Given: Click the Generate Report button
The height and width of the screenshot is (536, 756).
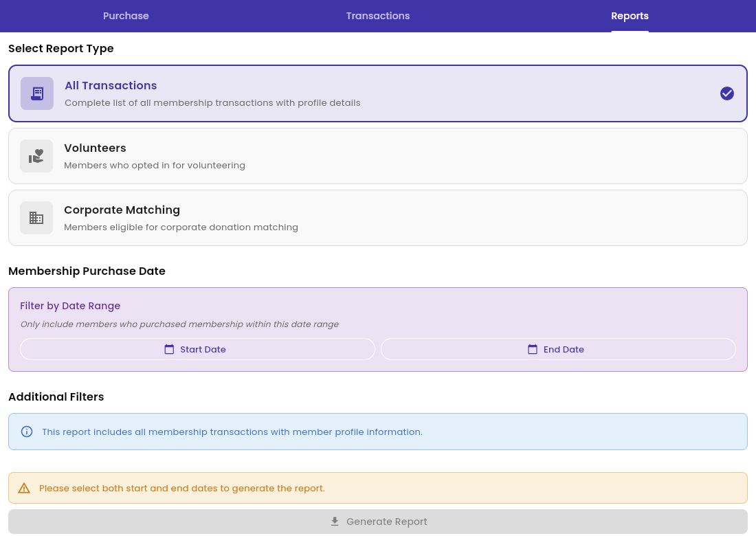Looking at the screenshot, I should [378, 522].
